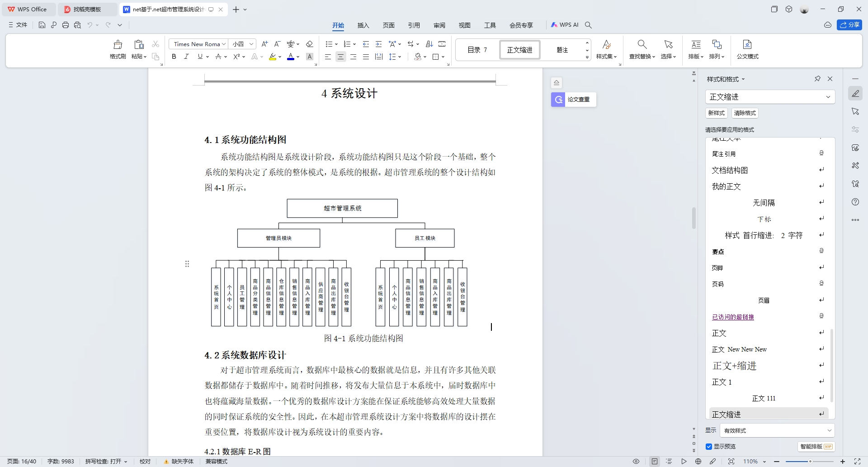This screenshot has width=868, height=467.
Task: Open WPS AI assistant
Action: 565,25
